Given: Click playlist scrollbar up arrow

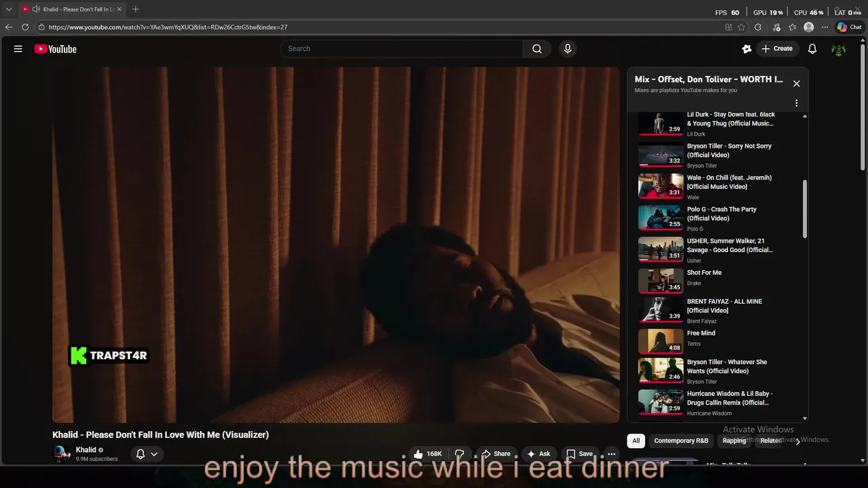Looking at the screenshot, I should pyautogui.click(x=805, y=116).
